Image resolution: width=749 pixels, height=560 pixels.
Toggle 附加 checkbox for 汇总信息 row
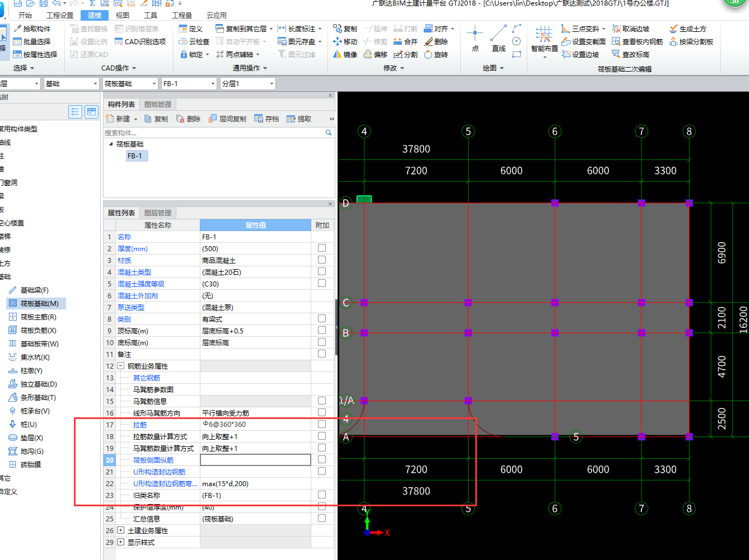click(322, 519)
